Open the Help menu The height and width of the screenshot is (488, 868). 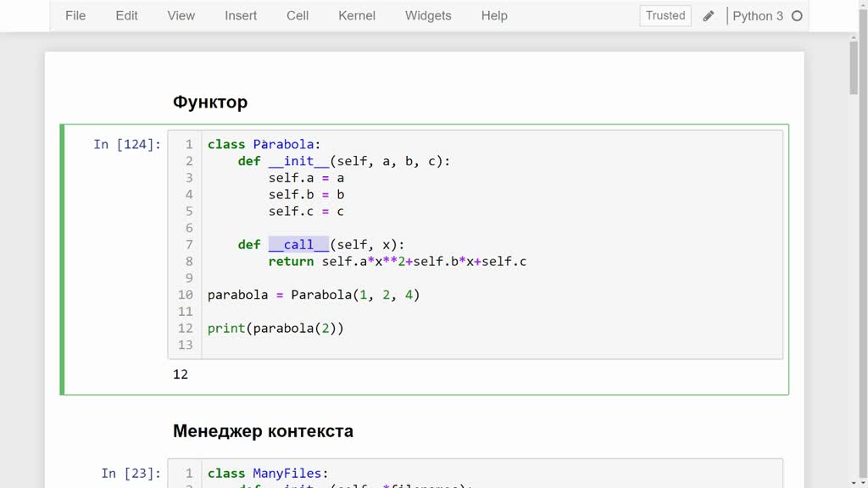pos(494,15)
